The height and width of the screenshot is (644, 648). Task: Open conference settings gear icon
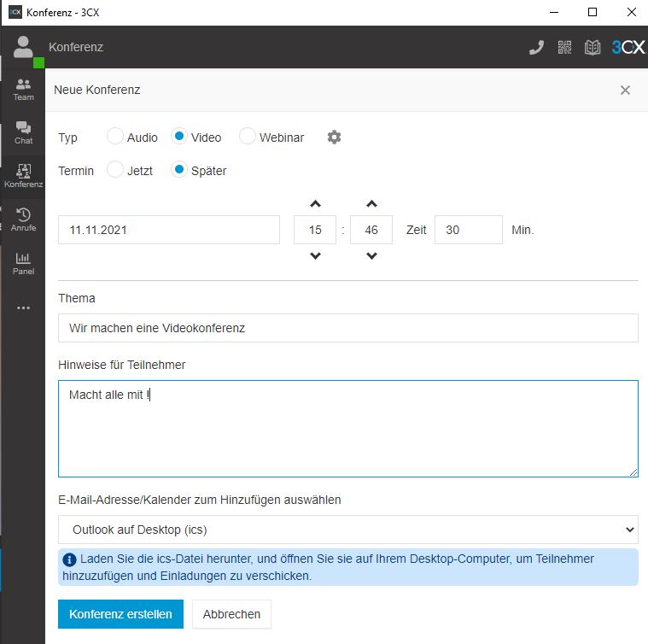[x=334, y=138]
